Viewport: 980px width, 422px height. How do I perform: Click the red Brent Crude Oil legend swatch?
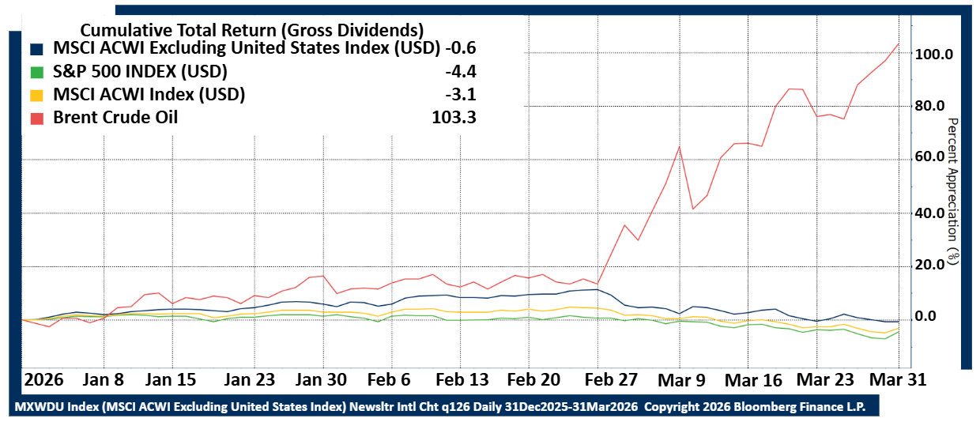(x=36, y=119)
